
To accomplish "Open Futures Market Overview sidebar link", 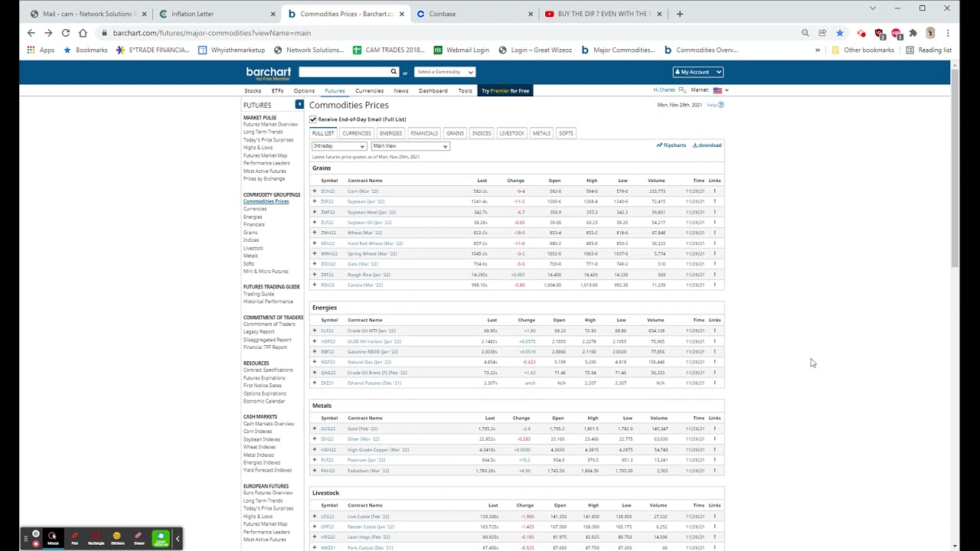I will coord(270,125).
